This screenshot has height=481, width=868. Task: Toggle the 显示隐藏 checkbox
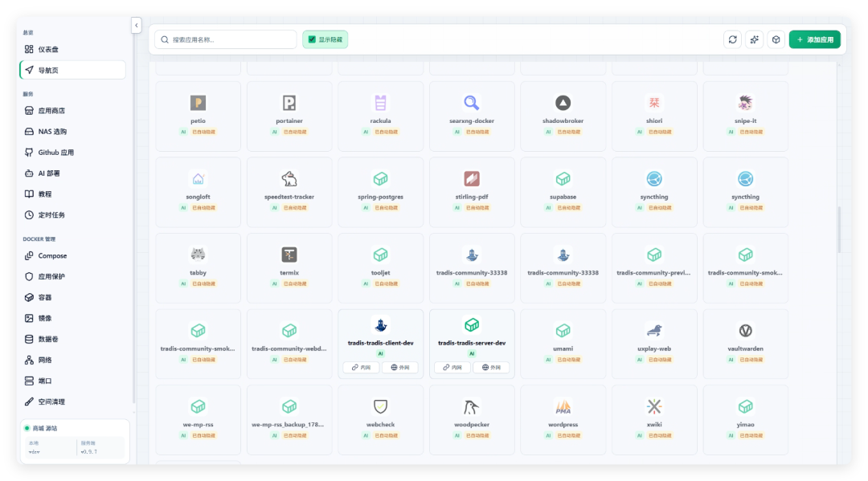pos(312,39)
